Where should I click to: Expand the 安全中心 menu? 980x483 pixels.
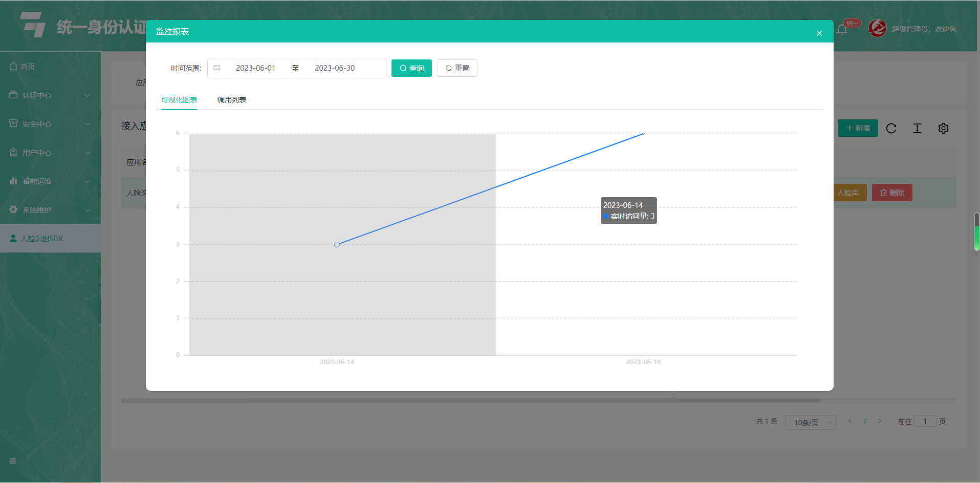[x=50, y=124]
